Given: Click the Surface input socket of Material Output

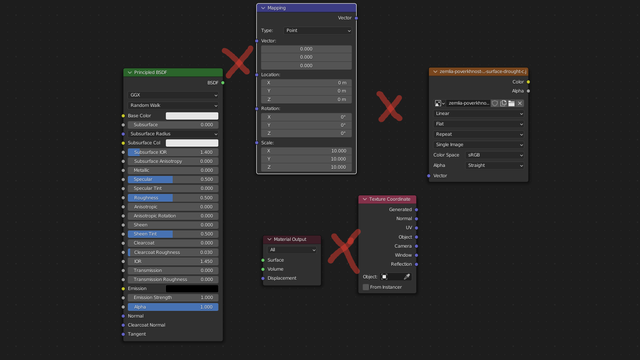Looking at the screenshot, I should 263,260.
